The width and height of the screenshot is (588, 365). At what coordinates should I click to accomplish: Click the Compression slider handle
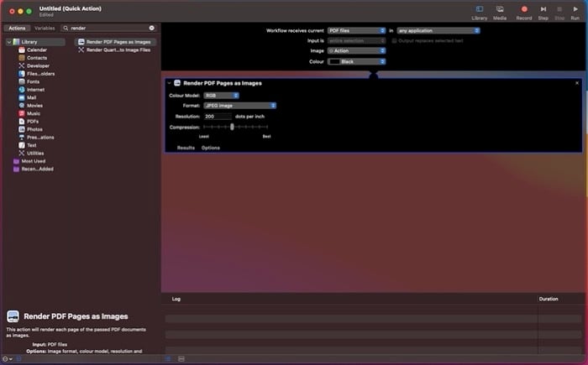click(232, 127)
